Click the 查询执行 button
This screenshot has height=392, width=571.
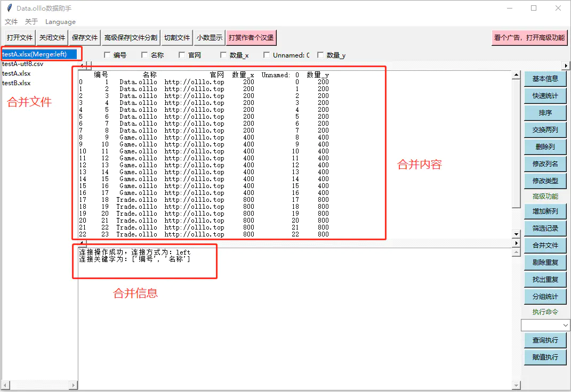point(545,340)
